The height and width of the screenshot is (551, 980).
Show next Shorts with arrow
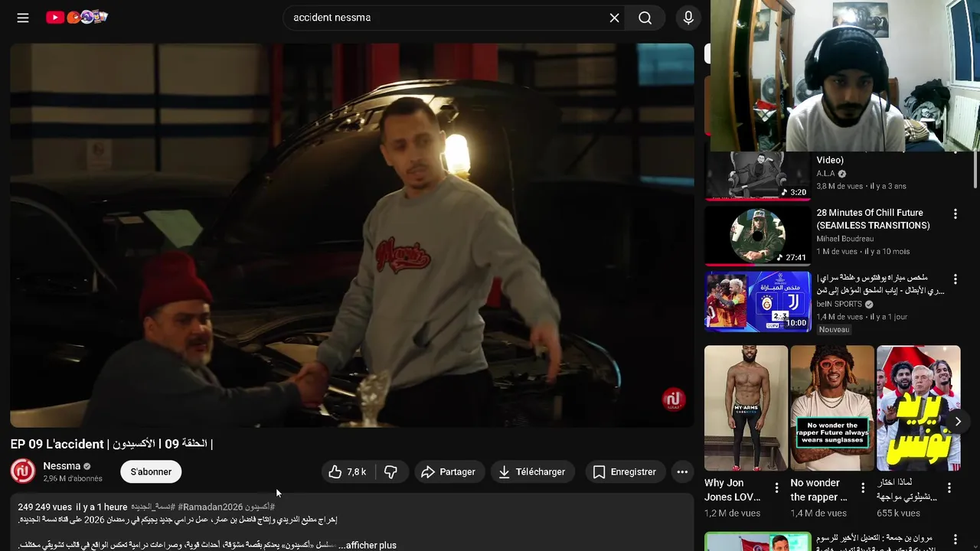pyautogui.click(x=957, y=422)
